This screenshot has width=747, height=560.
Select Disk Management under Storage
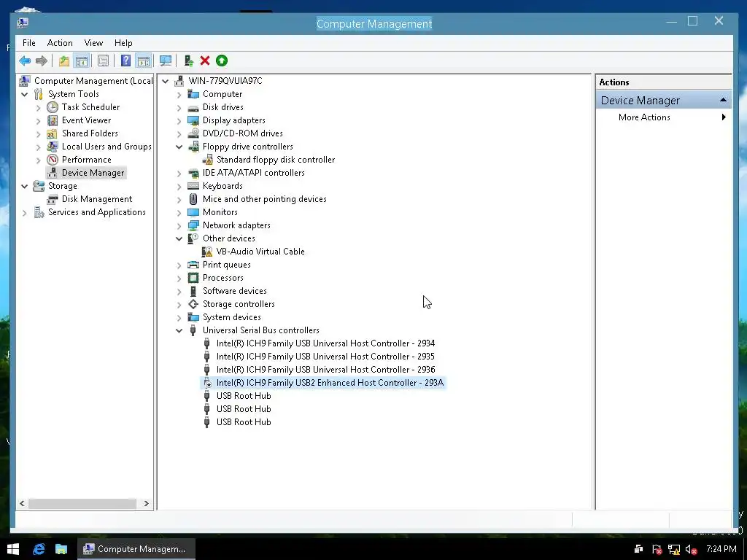[97, 199]
